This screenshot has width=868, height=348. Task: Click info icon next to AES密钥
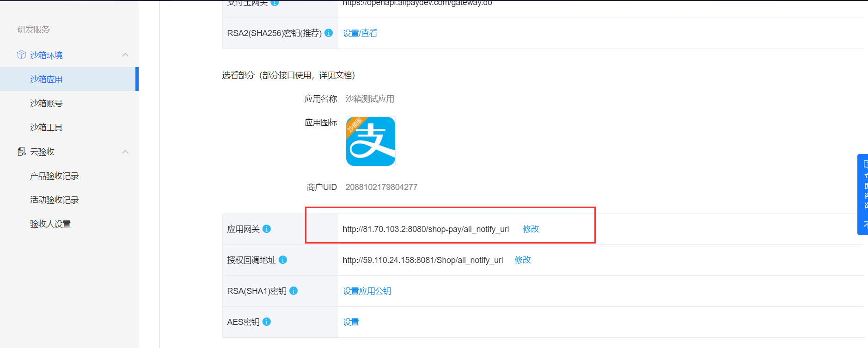267,322
